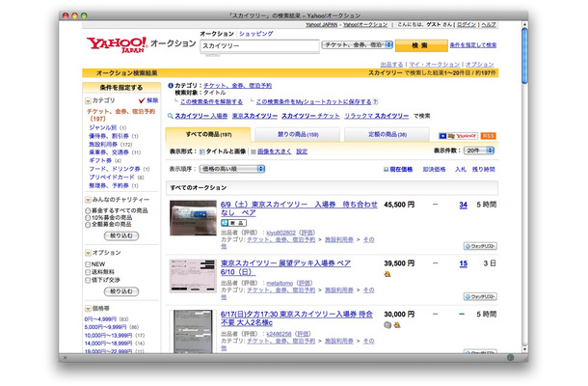Filter price range 0円〜4,999円

pos(100,319)
